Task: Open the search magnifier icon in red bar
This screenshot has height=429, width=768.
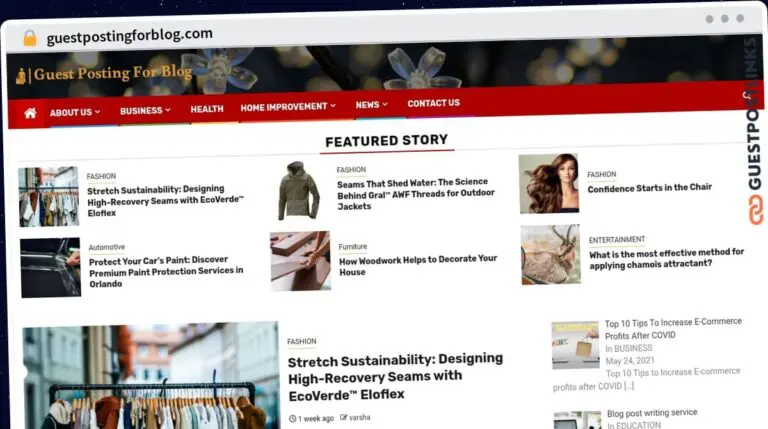Action: pos(746,95)
